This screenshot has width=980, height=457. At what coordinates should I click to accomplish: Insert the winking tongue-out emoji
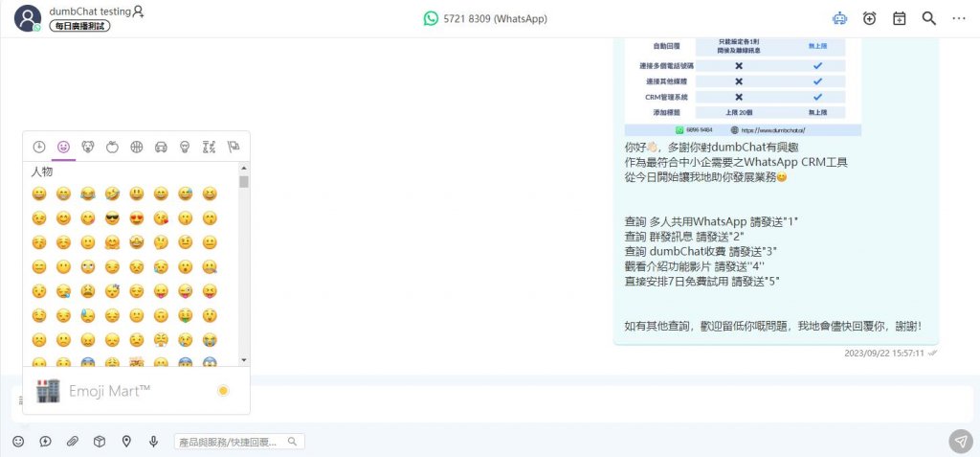[185, 291]
